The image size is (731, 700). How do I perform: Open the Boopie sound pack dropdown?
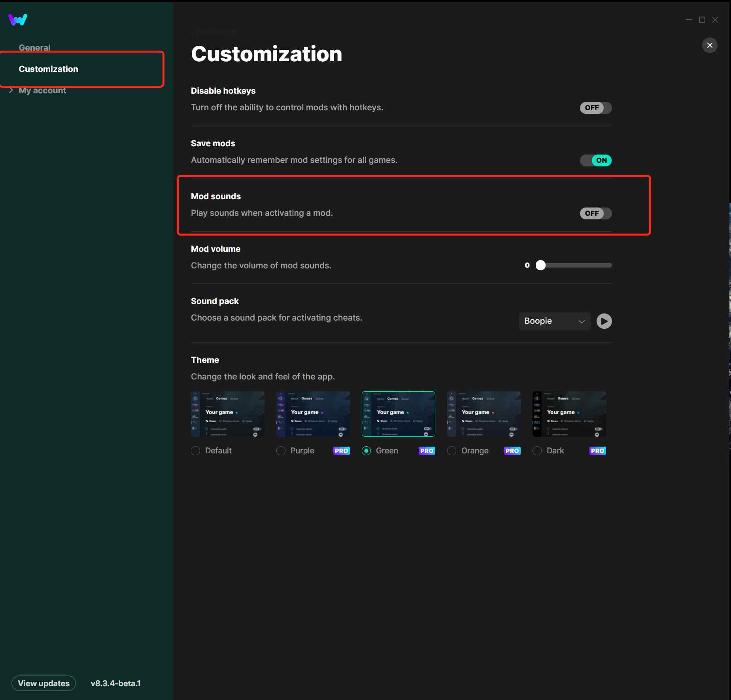point(554,321)
